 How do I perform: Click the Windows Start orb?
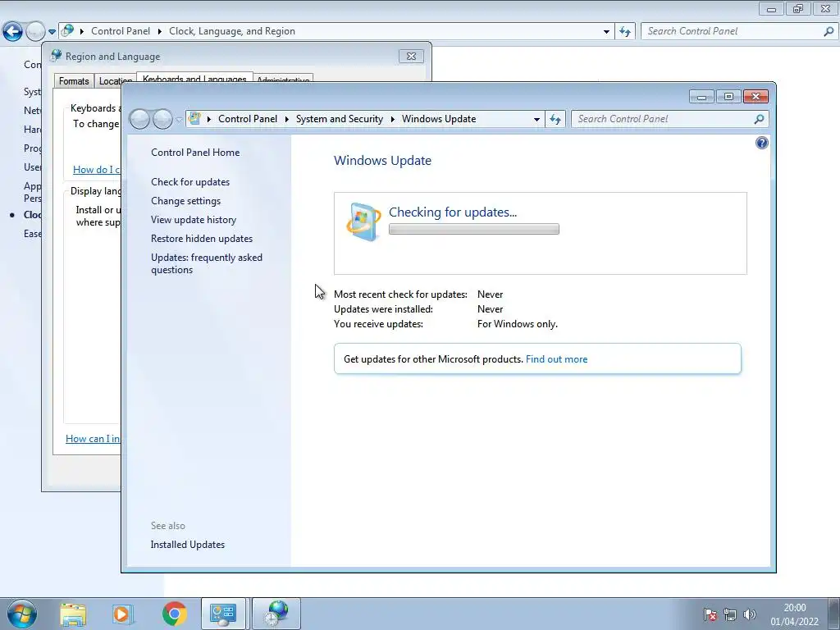[x=22, y=614]
